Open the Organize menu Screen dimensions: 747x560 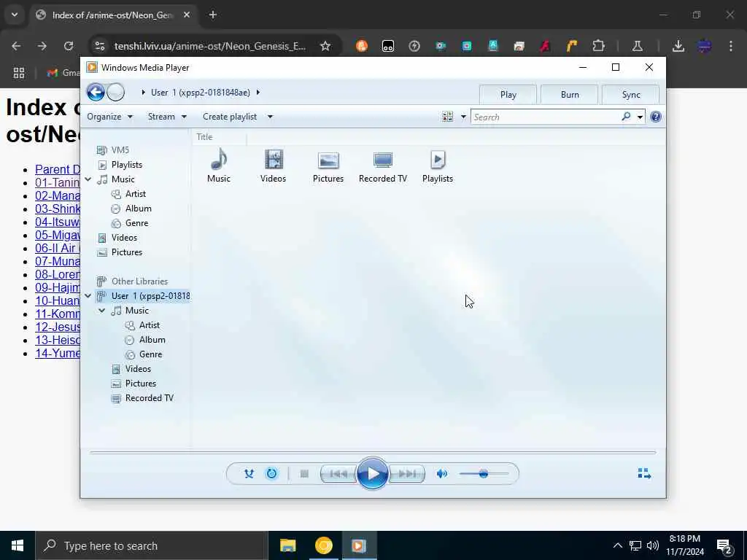coord(109,117)
